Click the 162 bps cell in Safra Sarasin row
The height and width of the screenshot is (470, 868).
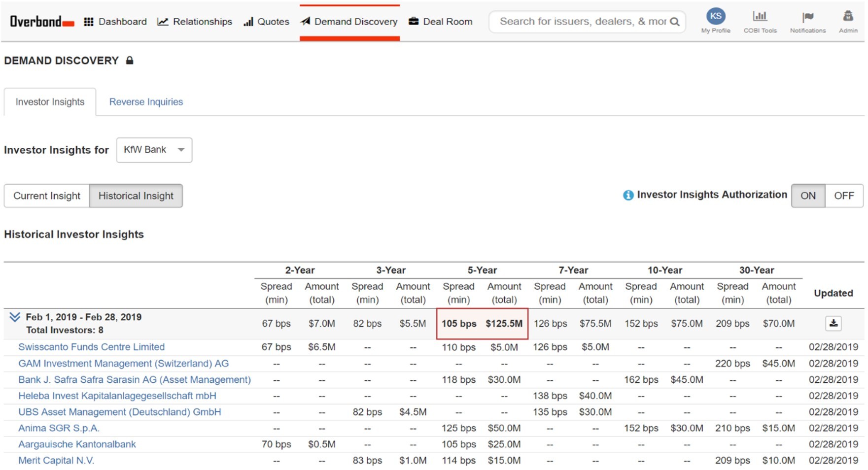(641, 380)
